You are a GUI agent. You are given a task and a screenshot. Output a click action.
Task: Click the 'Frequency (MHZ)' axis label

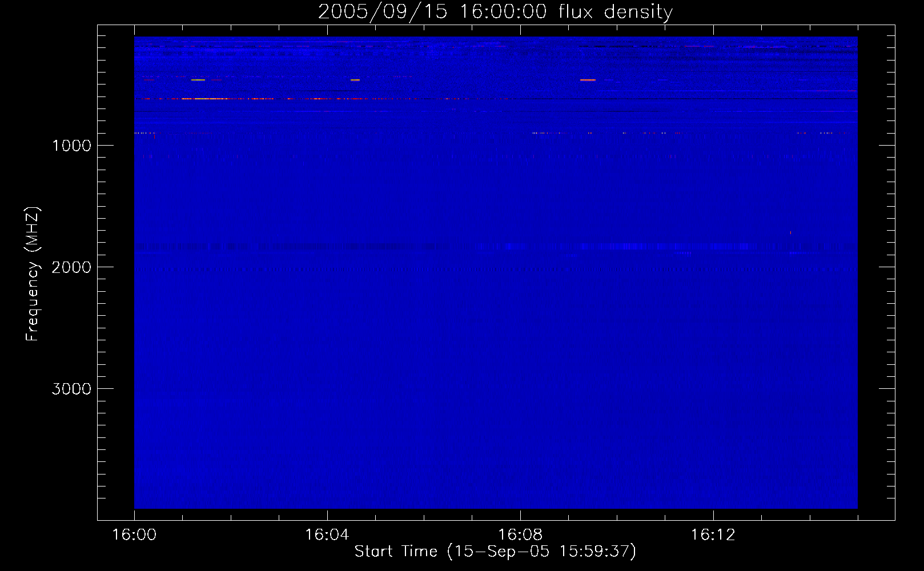33,274
